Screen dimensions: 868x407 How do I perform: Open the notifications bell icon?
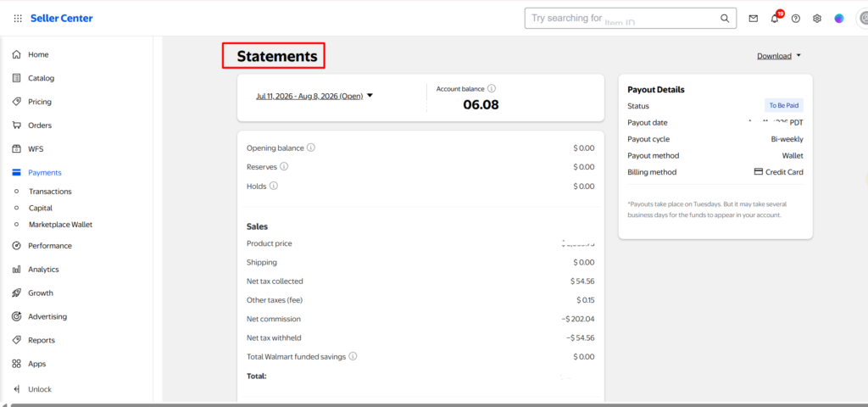click(775, 19)
